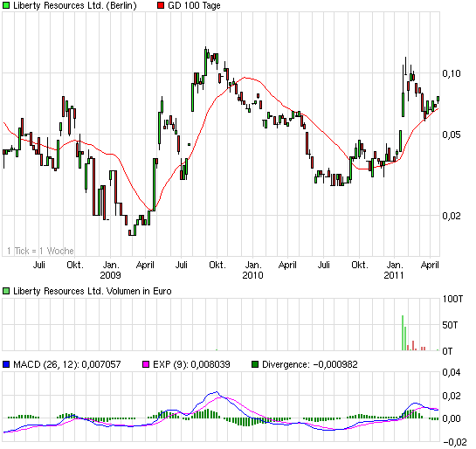Click the 'Jan.' label above 2010

tap(253, 265)
